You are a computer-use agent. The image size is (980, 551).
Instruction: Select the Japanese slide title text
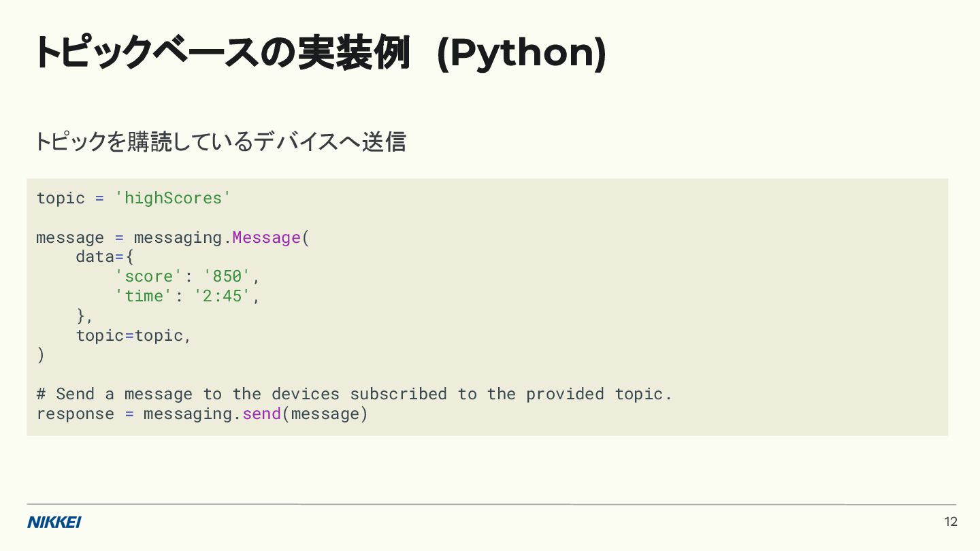click(x=222, y=53)
